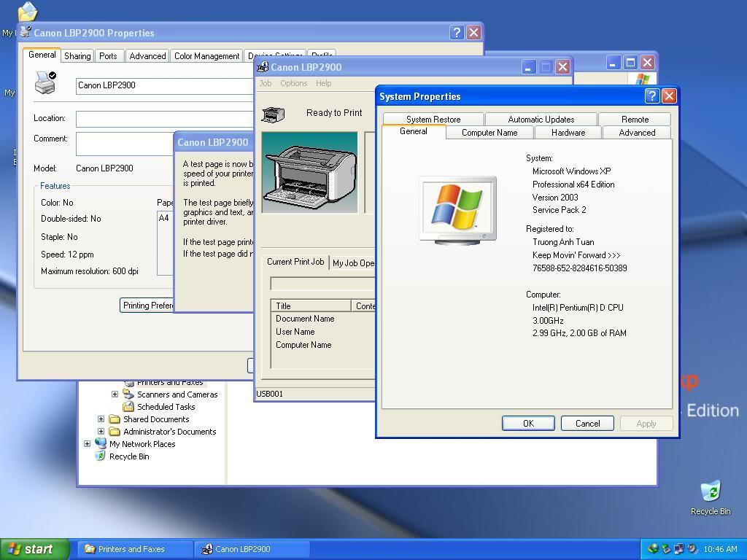
Task: Expand the Shared Documents tree node
Action: pyautogui.click(x=101, y=419)
